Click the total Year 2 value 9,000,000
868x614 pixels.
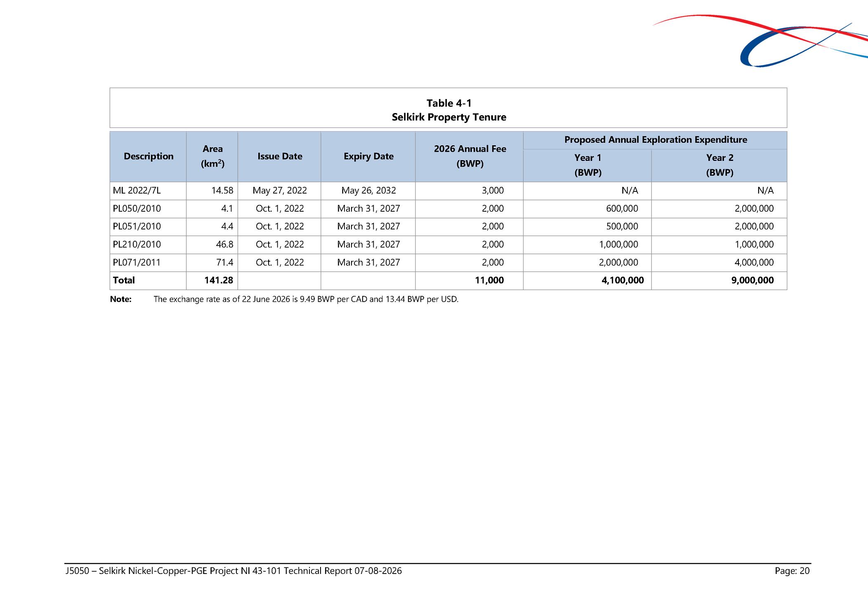(752, 280)
